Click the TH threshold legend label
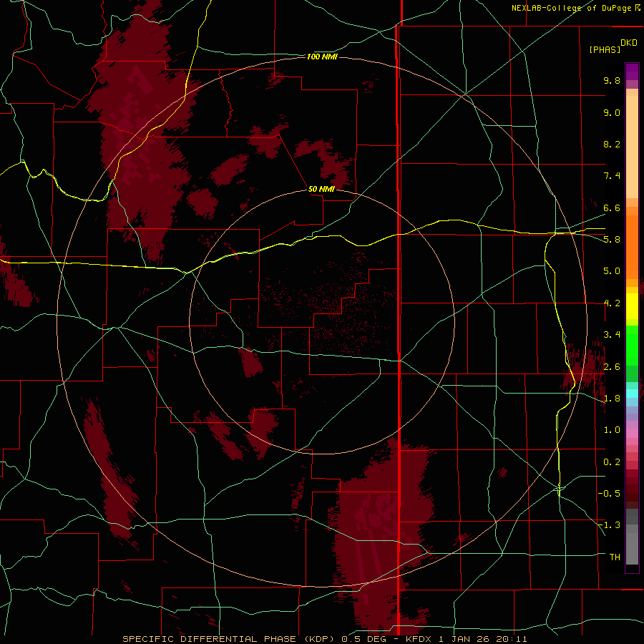This screenshot has height=644, width=644. click(x=615, y=557)
